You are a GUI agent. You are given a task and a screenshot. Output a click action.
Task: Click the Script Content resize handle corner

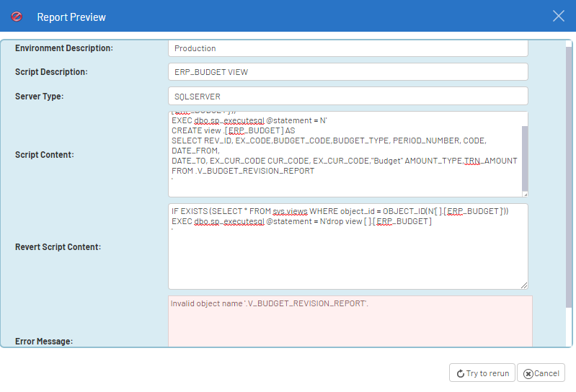[525, 193]
